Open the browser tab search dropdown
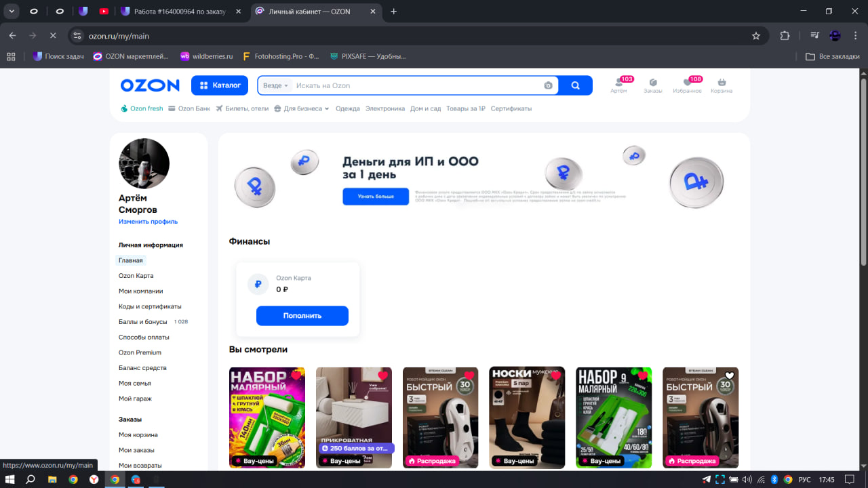868x488 pixels. (x=12, y=11)
